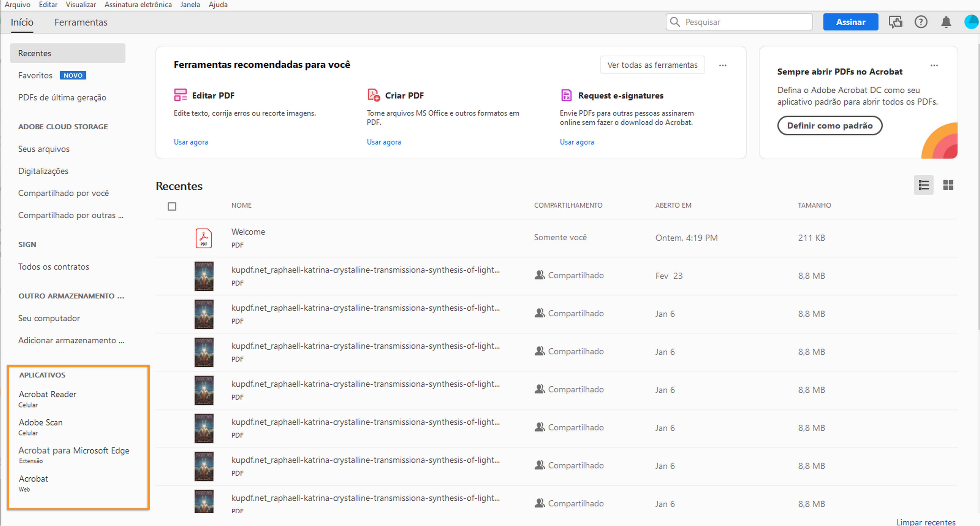Click the Editar PDF tool icon
Viewport: 980px width, 526px height.
(180, 95)
